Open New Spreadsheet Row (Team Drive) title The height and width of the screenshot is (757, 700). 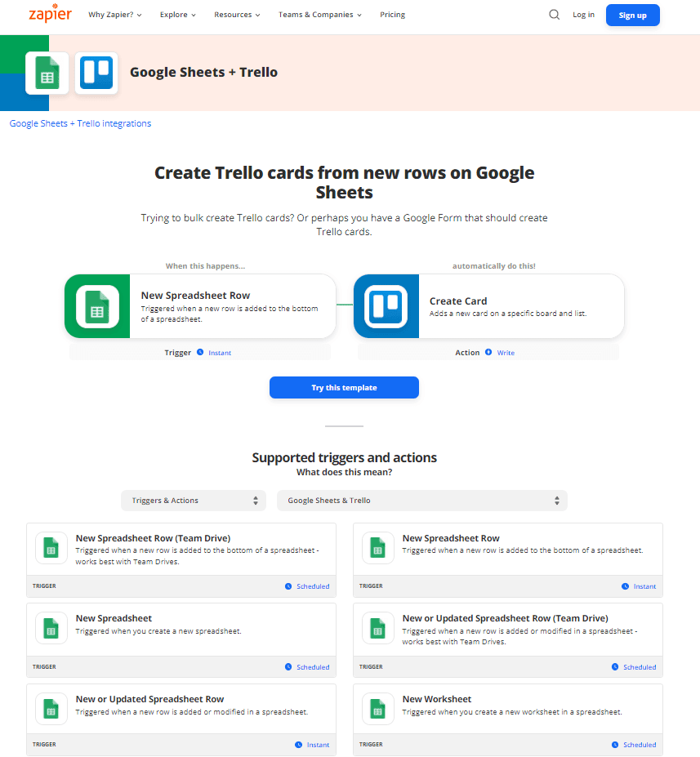(153, 538)
